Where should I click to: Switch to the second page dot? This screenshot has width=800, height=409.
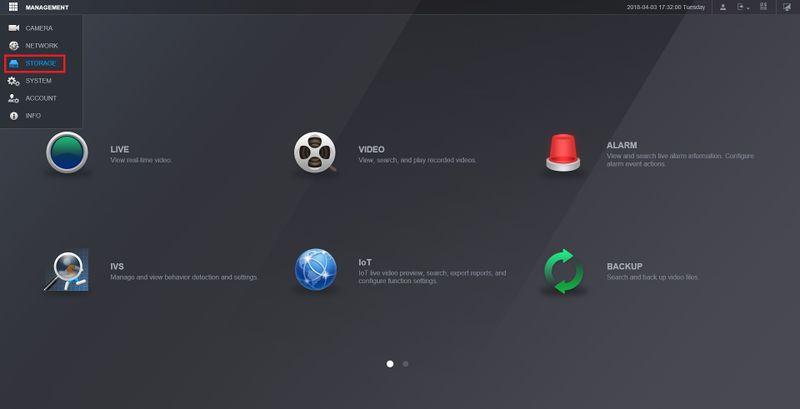pyautogui.click(x=406, y=364)
